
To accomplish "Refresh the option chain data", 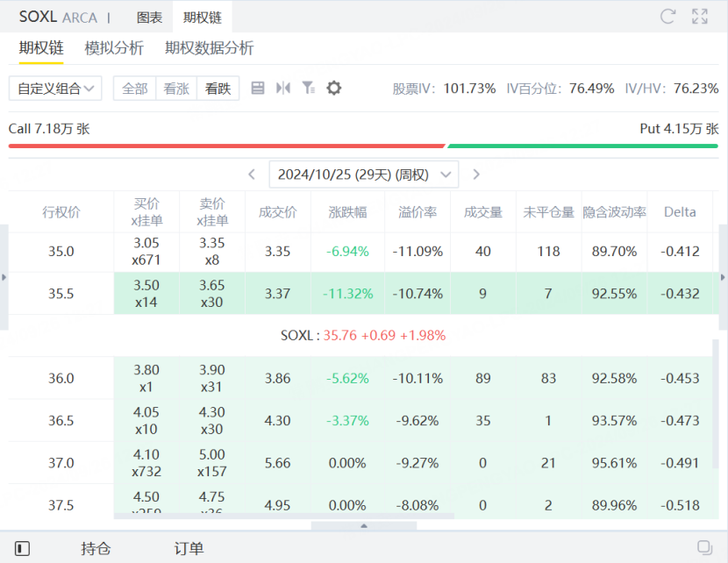I will 667,17.
